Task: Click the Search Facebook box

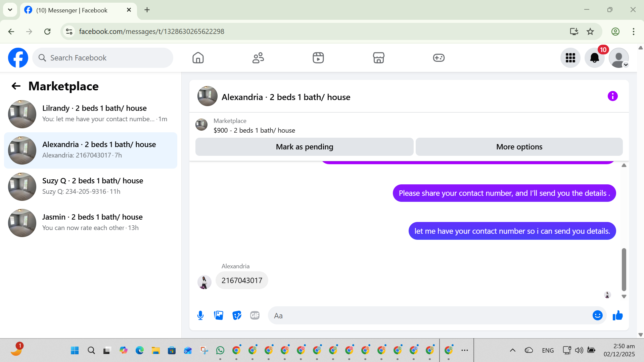Action: coord(103,58)
